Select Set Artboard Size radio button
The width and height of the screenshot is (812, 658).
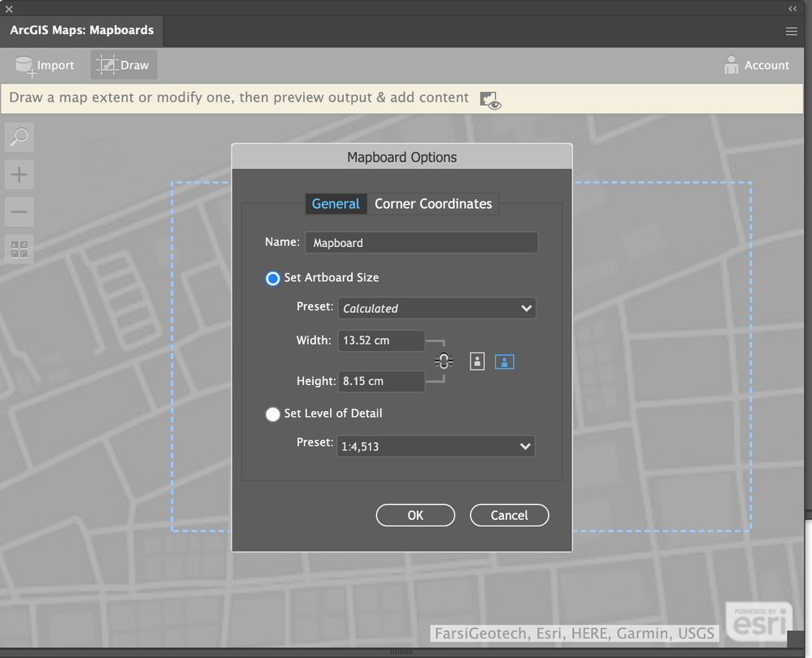coord(273,279)
